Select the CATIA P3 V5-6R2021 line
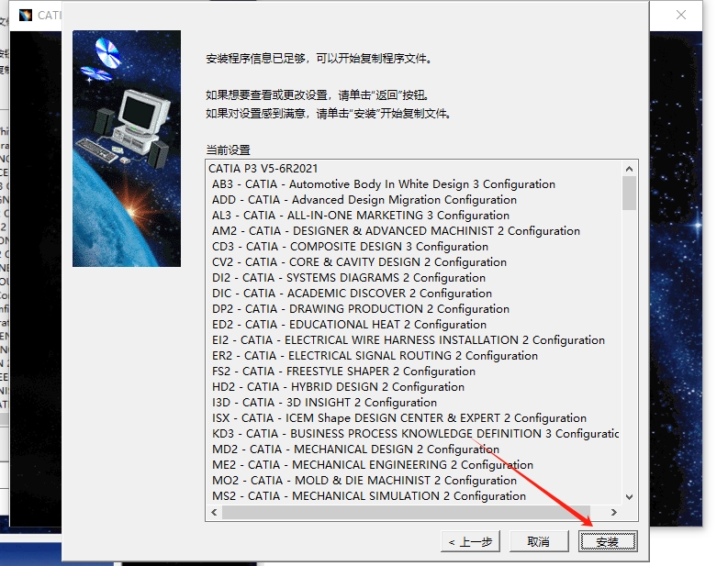 click(x=263, y=169)
